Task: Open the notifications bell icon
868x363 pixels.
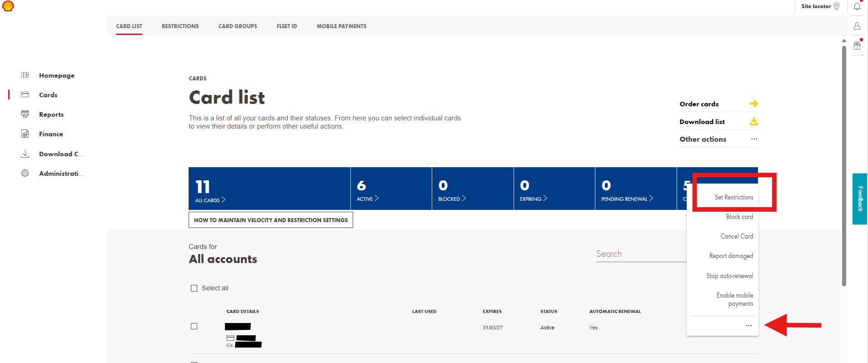Action: coord(857,6)
